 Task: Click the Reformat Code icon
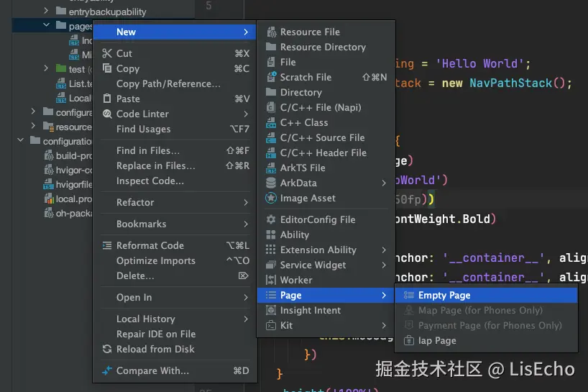[x=107, y=245]
